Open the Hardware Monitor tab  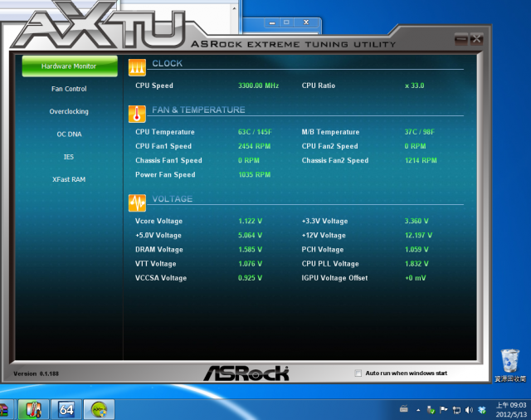pos(70,66)
